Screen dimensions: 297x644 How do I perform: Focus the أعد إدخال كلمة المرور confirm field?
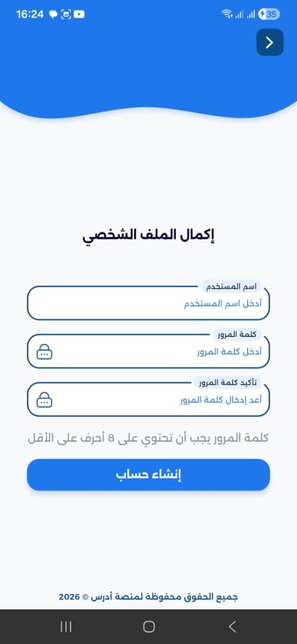[148, 400]
